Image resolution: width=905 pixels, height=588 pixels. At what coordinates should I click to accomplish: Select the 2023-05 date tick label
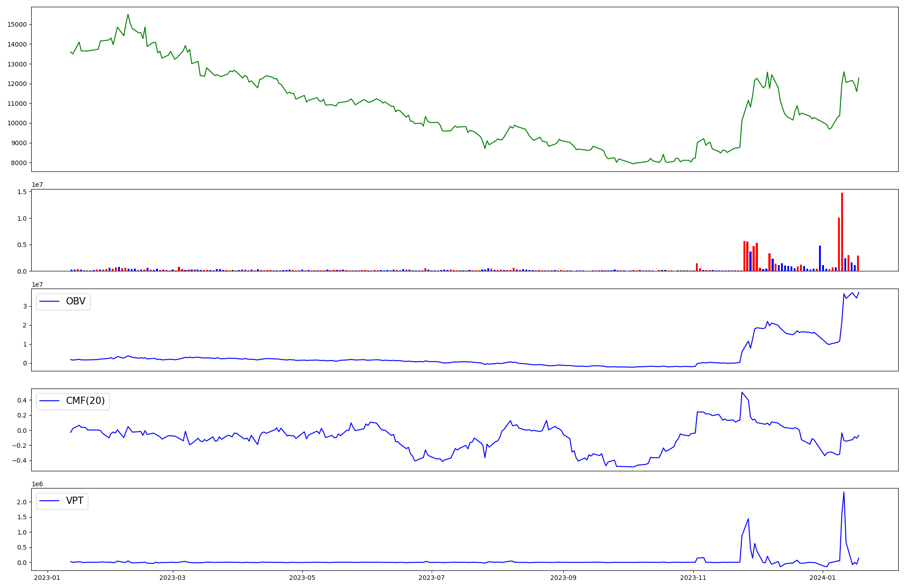click(x=302, y=578)
